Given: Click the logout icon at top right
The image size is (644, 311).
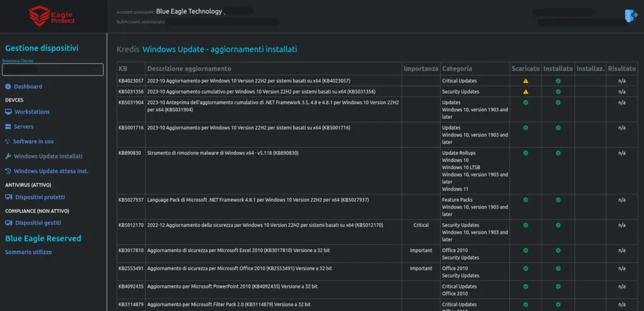Looking at the screenshot, I should 631,16.
